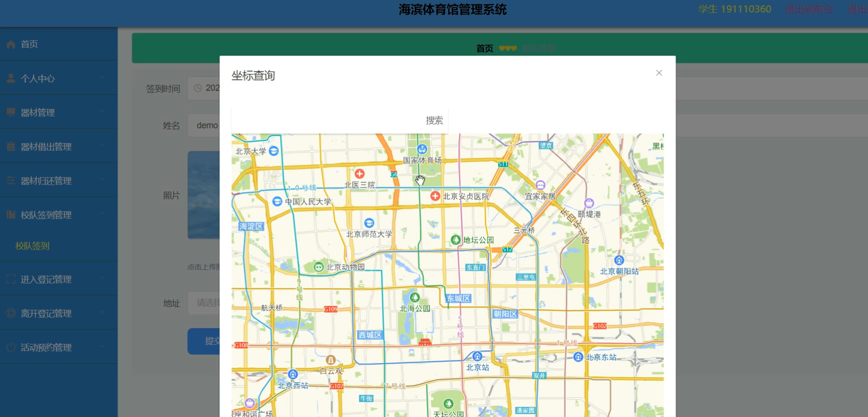Click 北京安贞医院 hospital marker
Viewport: 868px width, 417px height.
point(435,196)
